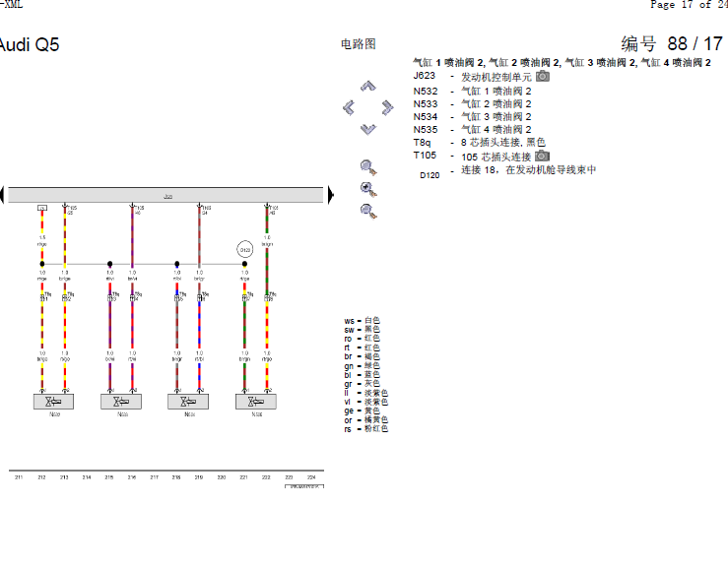Viewport: 728px width, 569px height.
Task: Click the bold diagram title listing 气缸 1–4 喷油阀 2
Action: click(562, 63)
